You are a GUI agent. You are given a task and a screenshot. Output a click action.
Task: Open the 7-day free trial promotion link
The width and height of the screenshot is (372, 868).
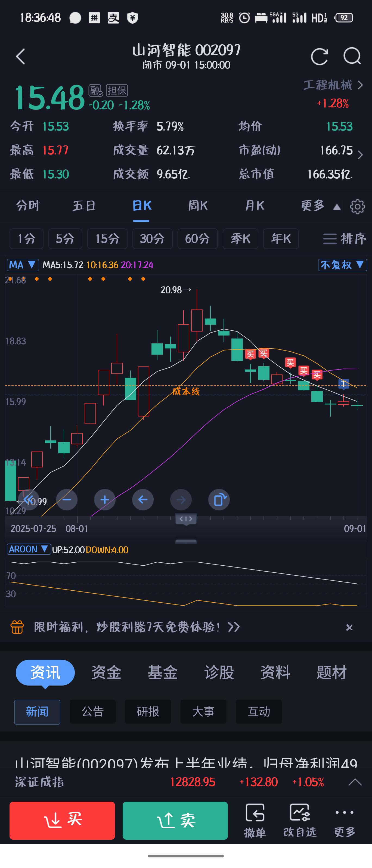tap(137, 627)
